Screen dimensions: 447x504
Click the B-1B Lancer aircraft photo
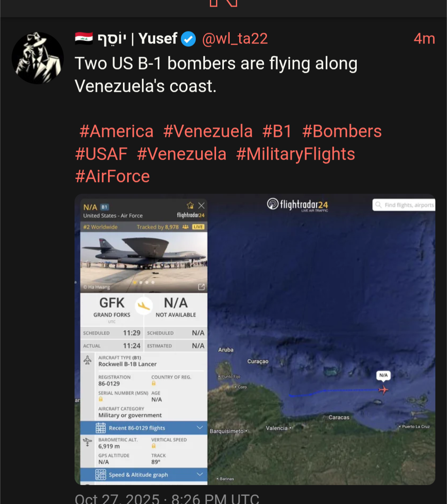[x=144, y=259]
